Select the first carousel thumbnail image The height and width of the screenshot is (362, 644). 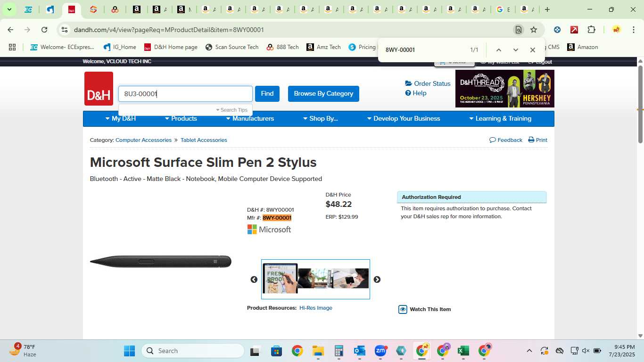[x=280, y=279]
